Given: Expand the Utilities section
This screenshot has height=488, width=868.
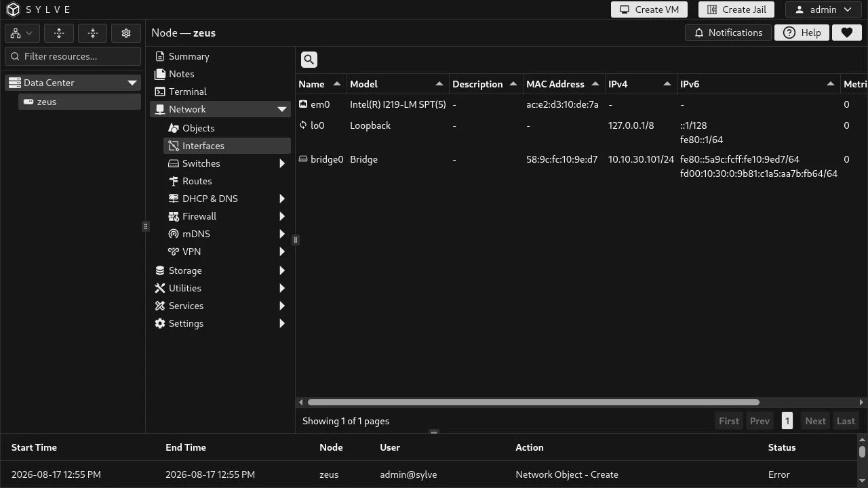Looking at the screenshot, I should click(282, 288).
